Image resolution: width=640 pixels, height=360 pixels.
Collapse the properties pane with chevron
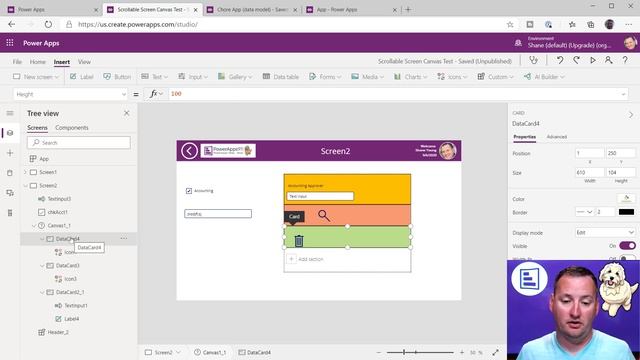[631, 115]
